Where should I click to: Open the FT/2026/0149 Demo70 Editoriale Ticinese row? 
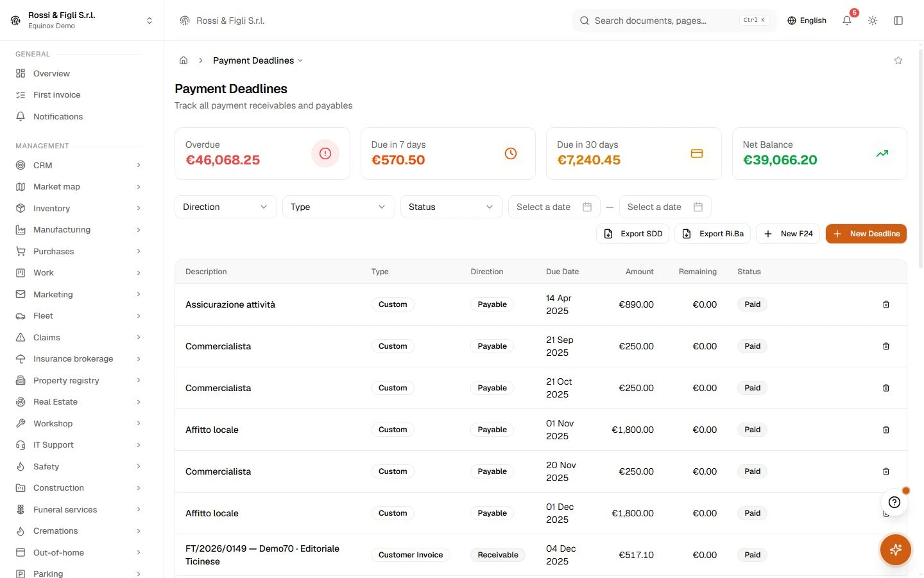[540, 555]
